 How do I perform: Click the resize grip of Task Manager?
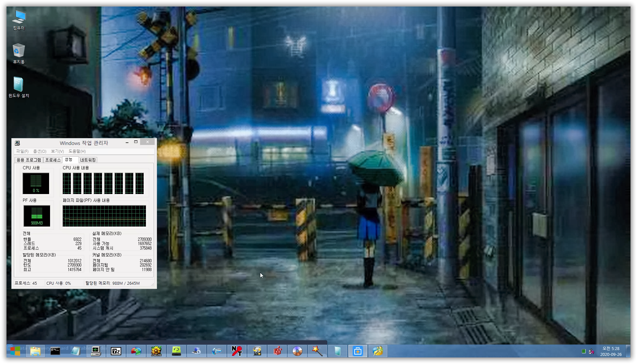click(x=152, y=284)
